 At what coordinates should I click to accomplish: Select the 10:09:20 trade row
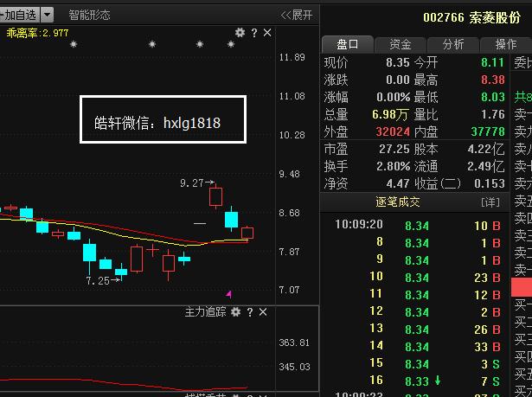coord(414,225)
